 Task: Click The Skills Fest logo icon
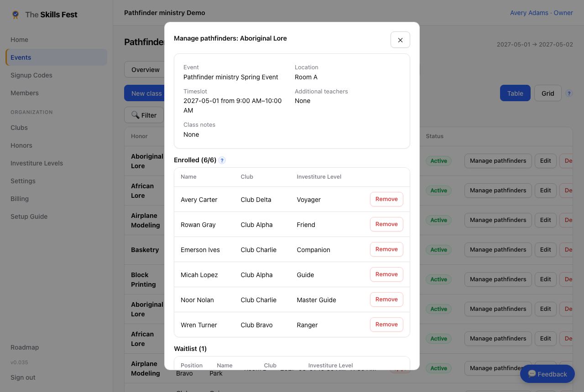[16, 15]
